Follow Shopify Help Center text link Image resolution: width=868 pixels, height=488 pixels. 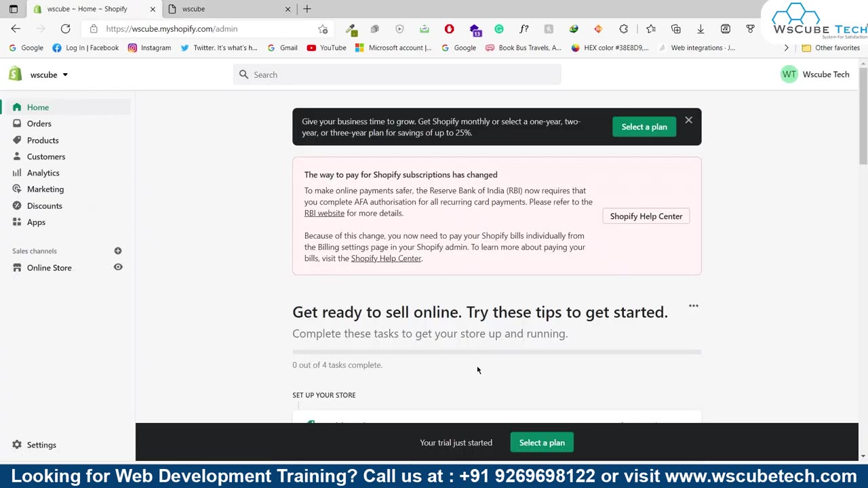pos(386,258)
